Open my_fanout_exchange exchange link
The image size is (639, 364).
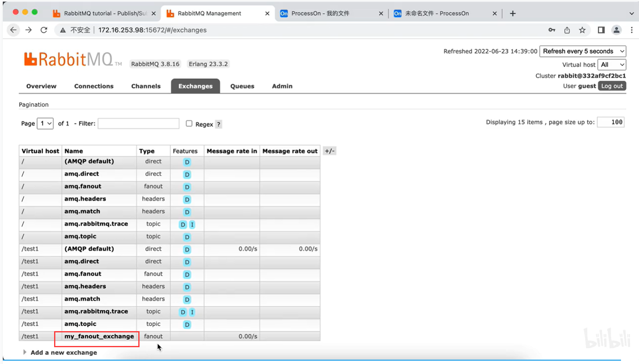tap(99, 336)
